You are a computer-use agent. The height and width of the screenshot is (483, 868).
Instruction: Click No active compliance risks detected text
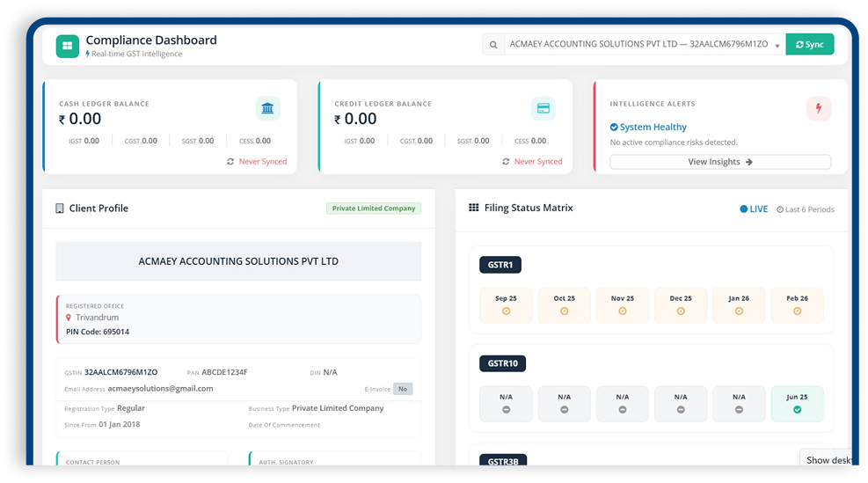674,143
